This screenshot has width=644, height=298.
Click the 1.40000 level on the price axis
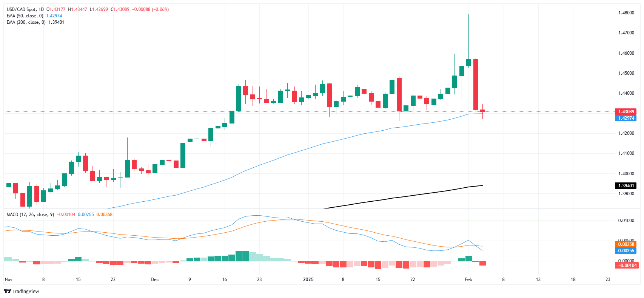tap(626, 174)
